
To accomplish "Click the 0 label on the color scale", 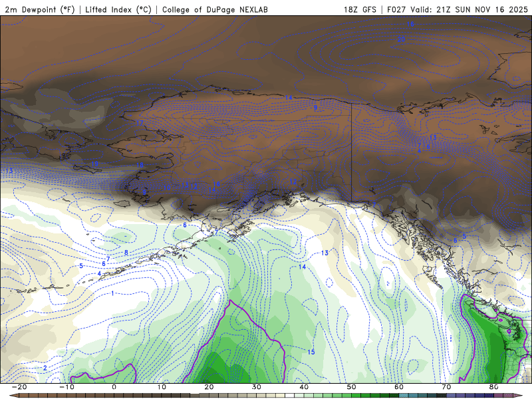I will [114, 387].
